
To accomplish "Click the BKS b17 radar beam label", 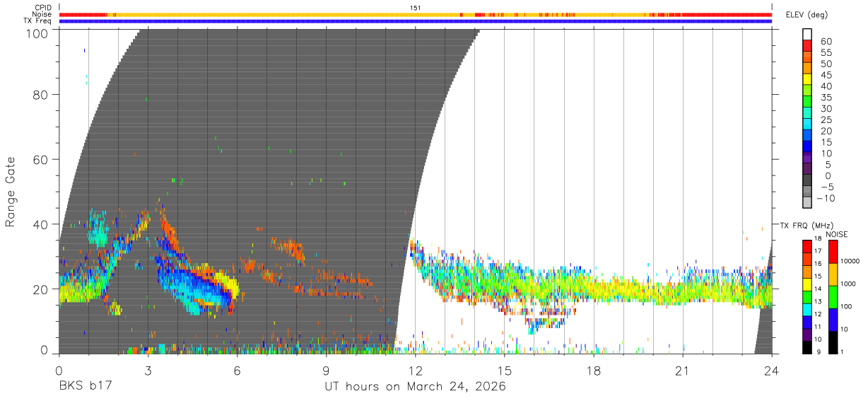I will [86, 386].
